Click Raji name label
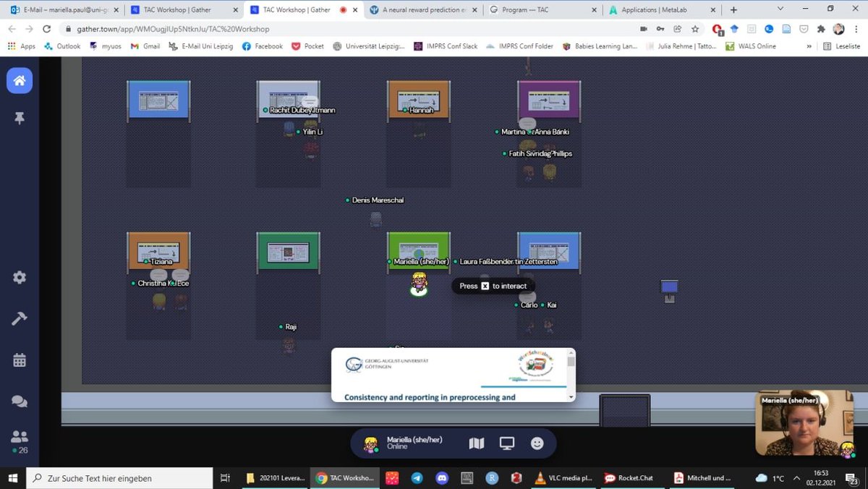This screenshot has width=868, height=489. (291, 327)
